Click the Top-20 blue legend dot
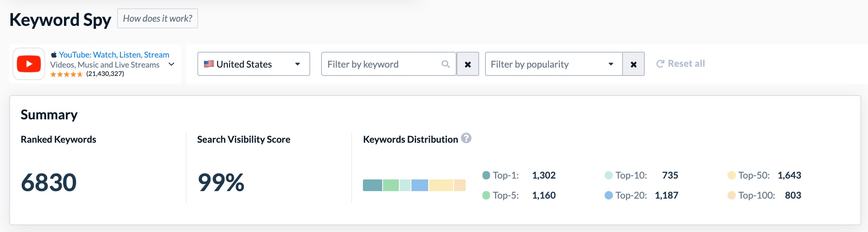The image size is (868, 232). (x=609, y=195)
